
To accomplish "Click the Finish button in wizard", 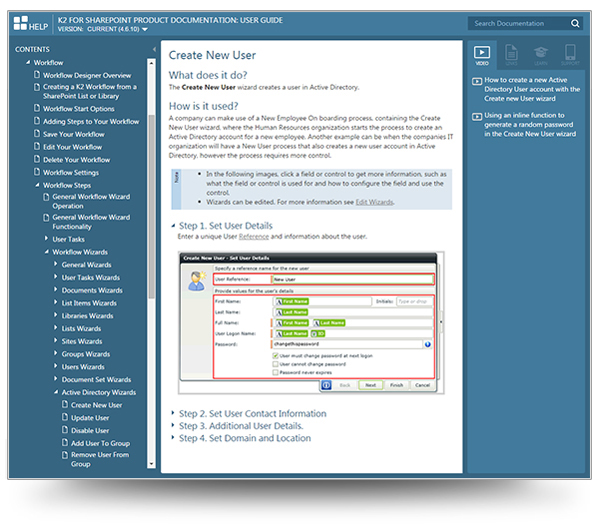I will coord(397,385).
